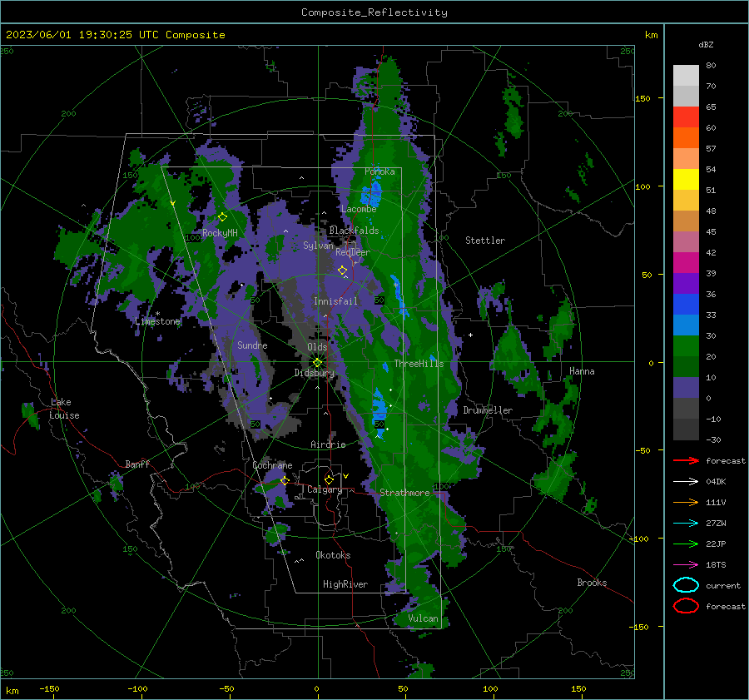This screenshot has width=749, height=700.
Task: Click the Okotoks label
Action: click(x=333, y=555)
